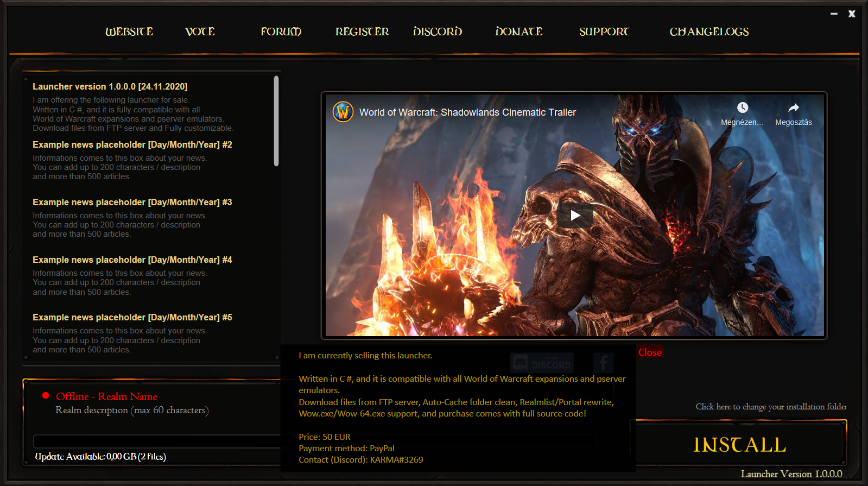The width and height of the screenshot is (868, 486).
Task: Open Example news placeholder #4 headline
Action: [x=132, y=260]
